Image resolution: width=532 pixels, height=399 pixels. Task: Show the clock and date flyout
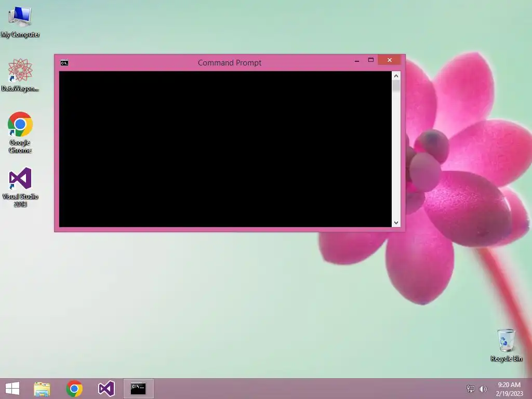coord(509,389)
